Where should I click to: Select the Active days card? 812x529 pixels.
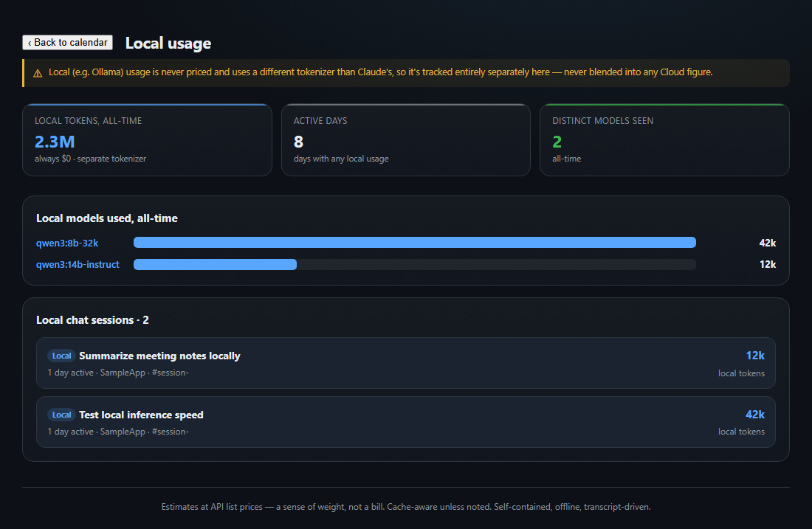pyautogui.click(x=405, y=139)
